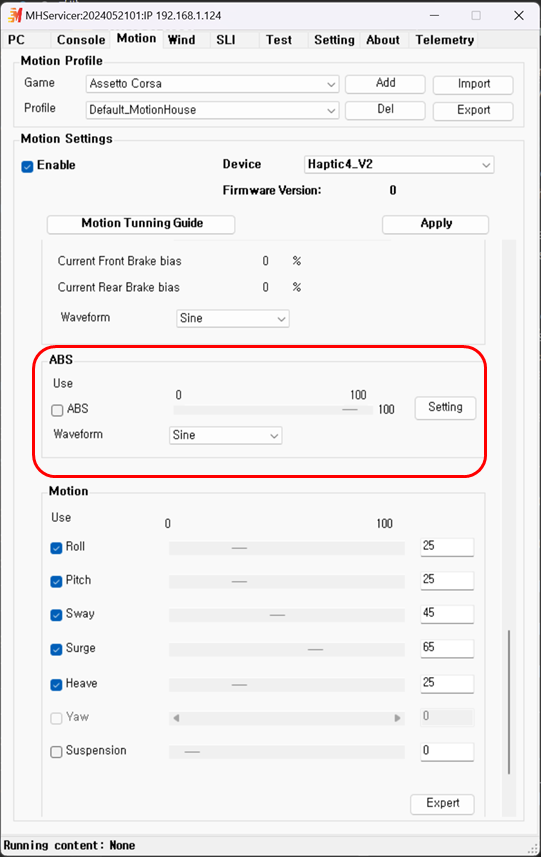This screenshot has width=541, height=857.
Task: Click the MHServicer app logo icon
Action: tap(15, 15)
